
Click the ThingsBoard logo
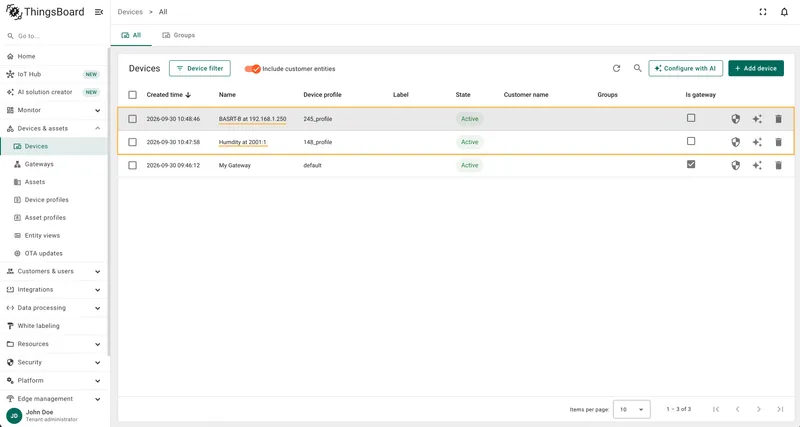45,12
